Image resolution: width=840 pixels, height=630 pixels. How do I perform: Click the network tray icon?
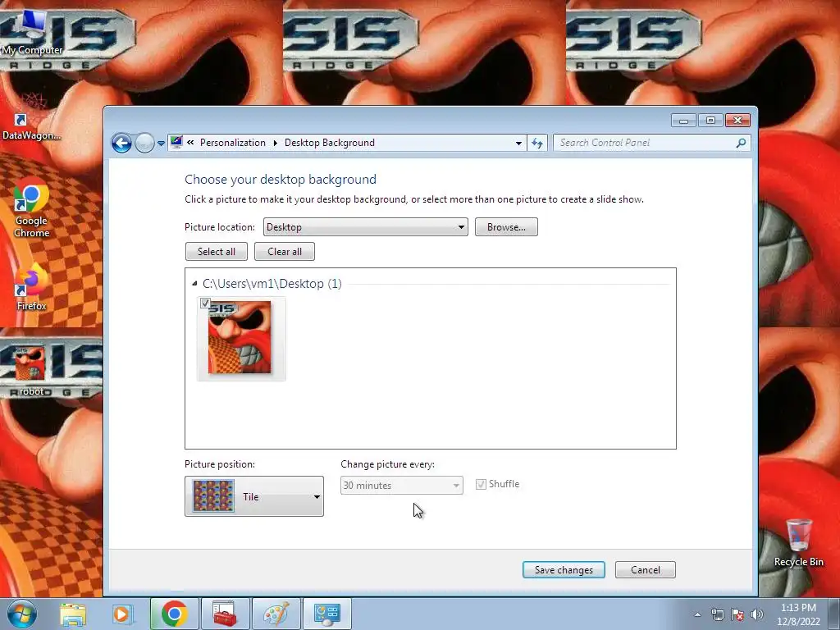pyautogui.click(x=717, y=614)
